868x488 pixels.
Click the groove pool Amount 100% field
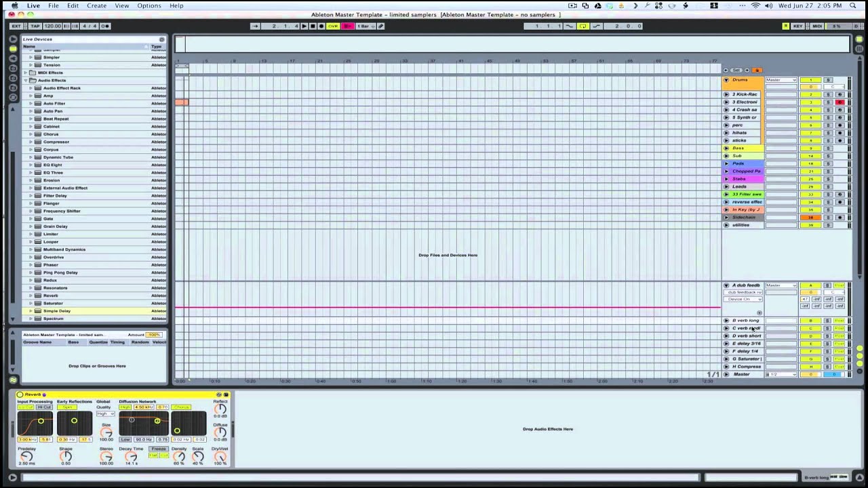click(155, 335)
